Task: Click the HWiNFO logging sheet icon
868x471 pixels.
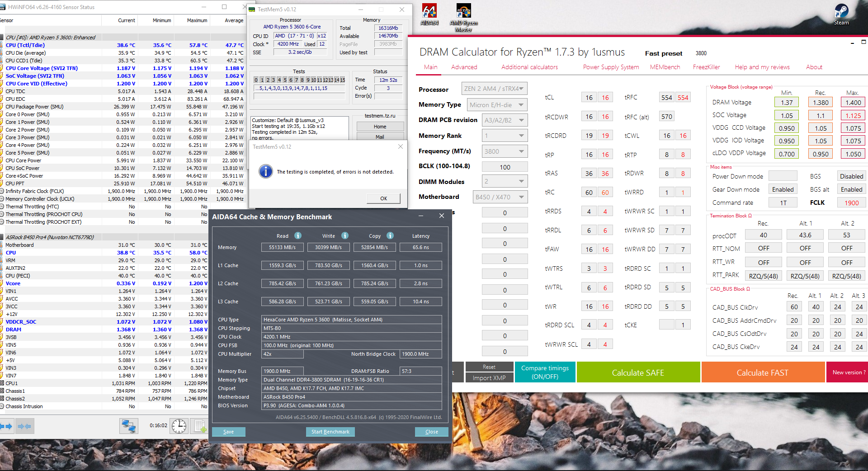Action: point(199,426)
